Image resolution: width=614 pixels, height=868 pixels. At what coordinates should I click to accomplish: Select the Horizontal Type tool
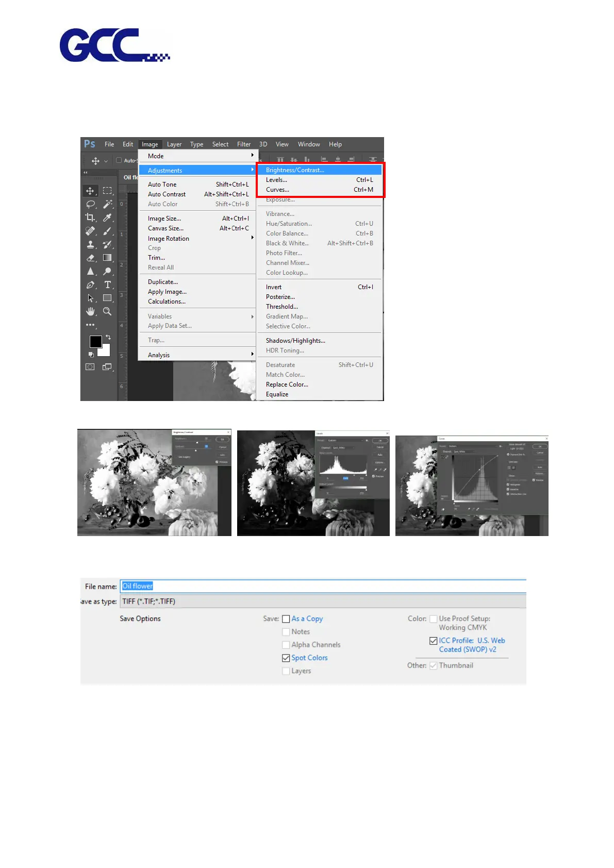pos(107,285)
